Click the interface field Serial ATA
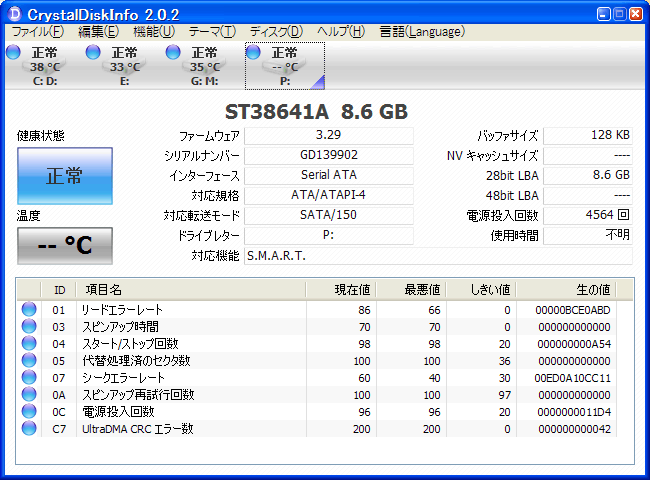Image resolution: width=650 pixels, height=480 pixels. pos(329,175)
